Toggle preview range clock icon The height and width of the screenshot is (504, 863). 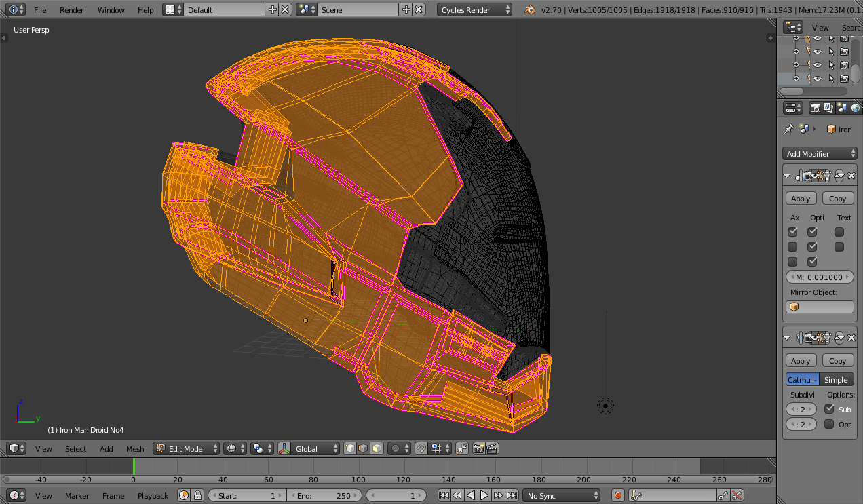tap(184, 495)
